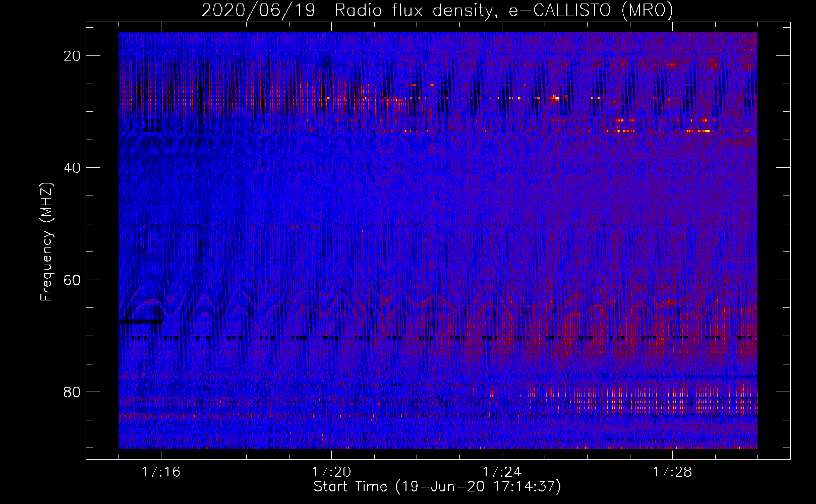Click the 'Start Time (19-Jun-20 17:14:37)' label
Image resolution: width=816 pixels, height=504 pixels.
click(437, 487)
